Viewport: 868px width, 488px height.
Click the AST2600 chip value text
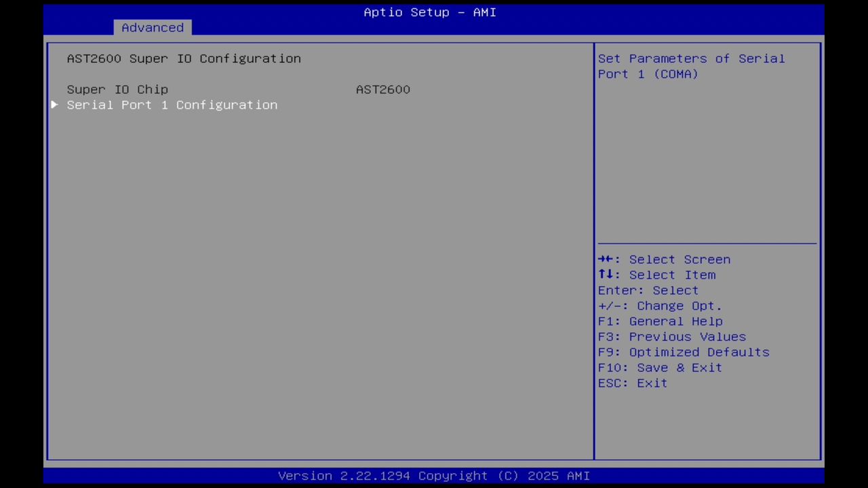point(382,89)
